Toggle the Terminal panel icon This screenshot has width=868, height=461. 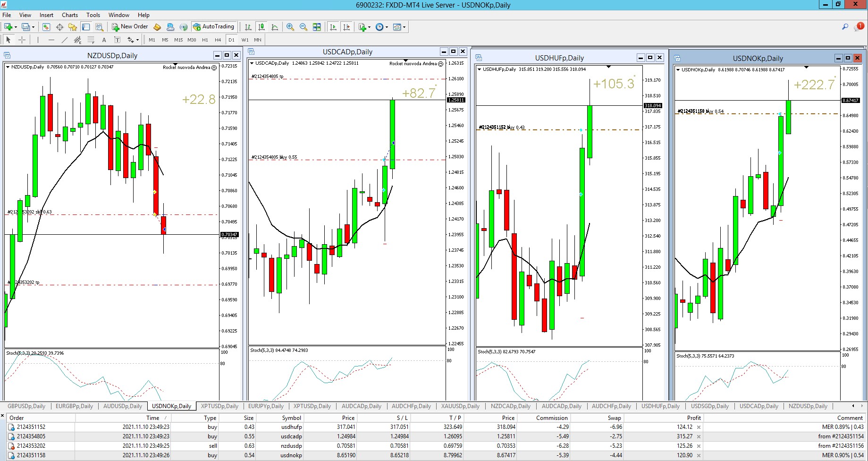pyautogui.click(x=86, y=27)
